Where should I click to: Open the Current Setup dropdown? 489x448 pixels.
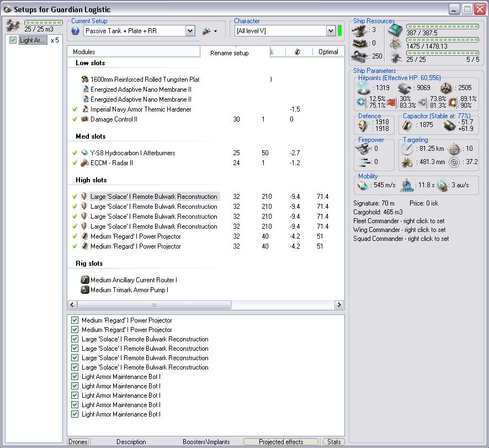coord(190,31)
